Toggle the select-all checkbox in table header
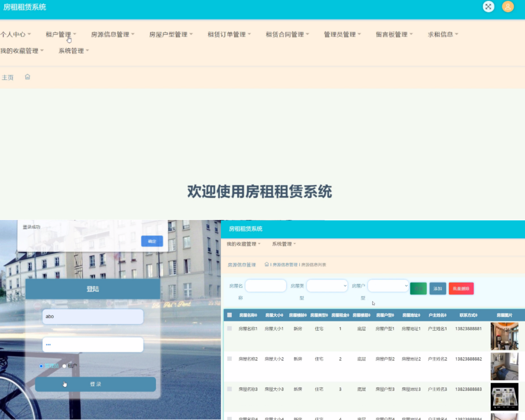 [x=229, y=315]
